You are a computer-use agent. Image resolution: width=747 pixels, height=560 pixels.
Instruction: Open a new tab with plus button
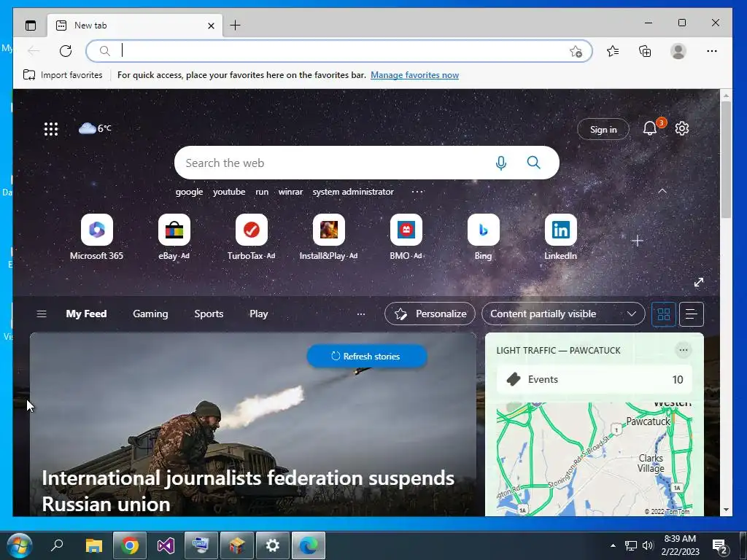[x=235, y=26]
